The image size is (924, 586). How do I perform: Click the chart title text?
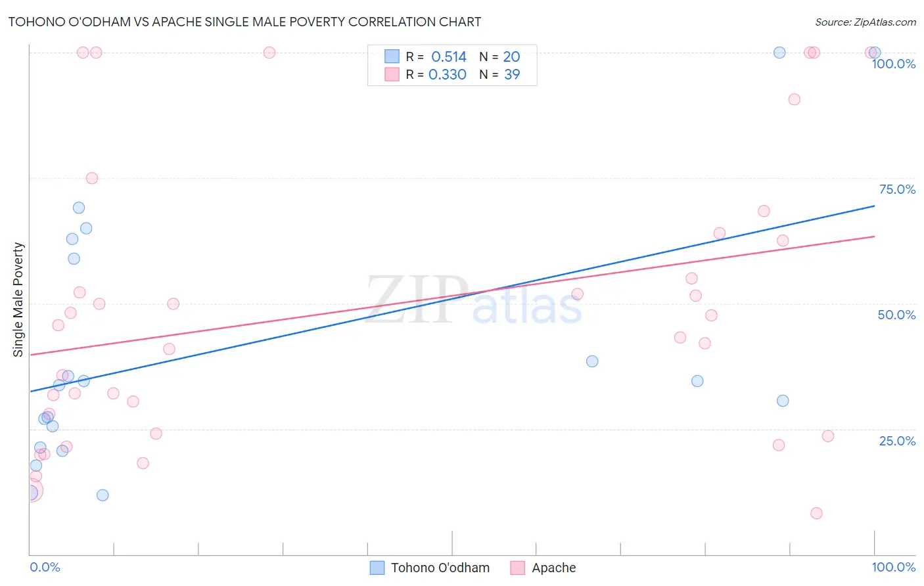click(244, 22)
